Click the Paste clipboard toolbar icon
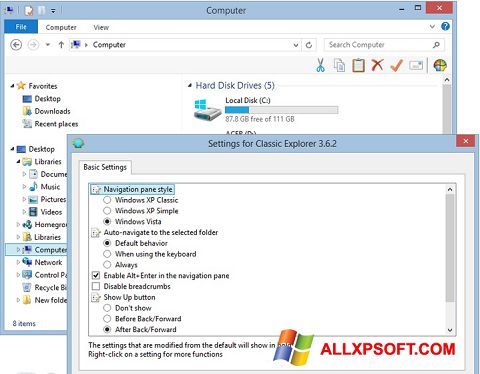 coord(358,65)
